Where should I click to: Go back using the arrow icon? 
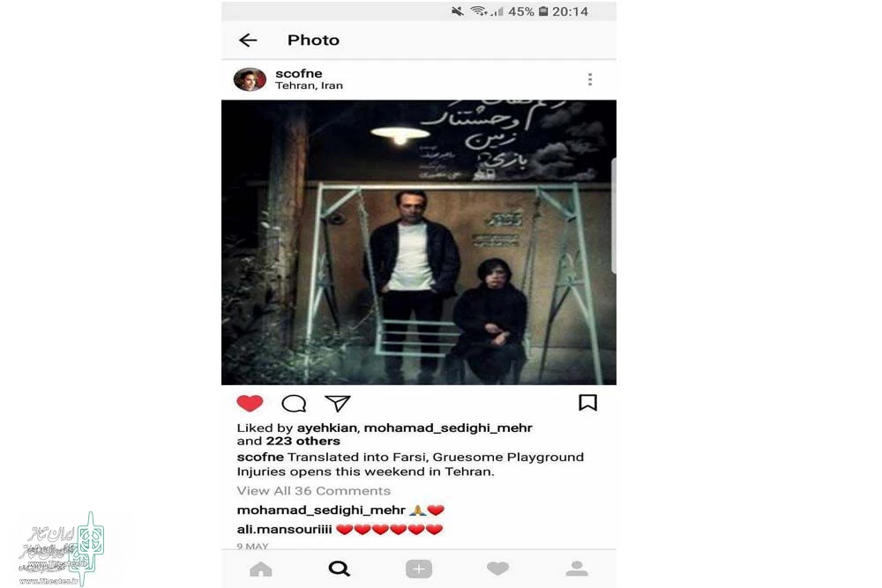pyautogui.click(x=248, y=40)
